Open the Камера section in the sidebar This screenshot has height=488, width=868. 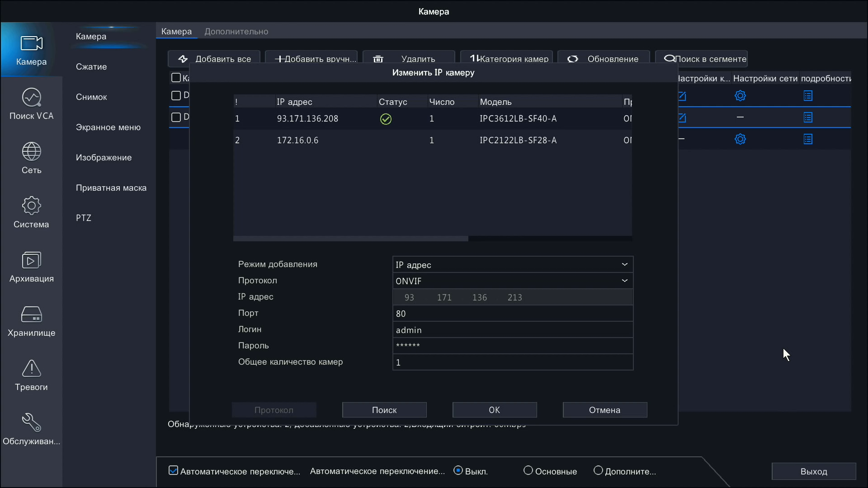tap(31, 50)
